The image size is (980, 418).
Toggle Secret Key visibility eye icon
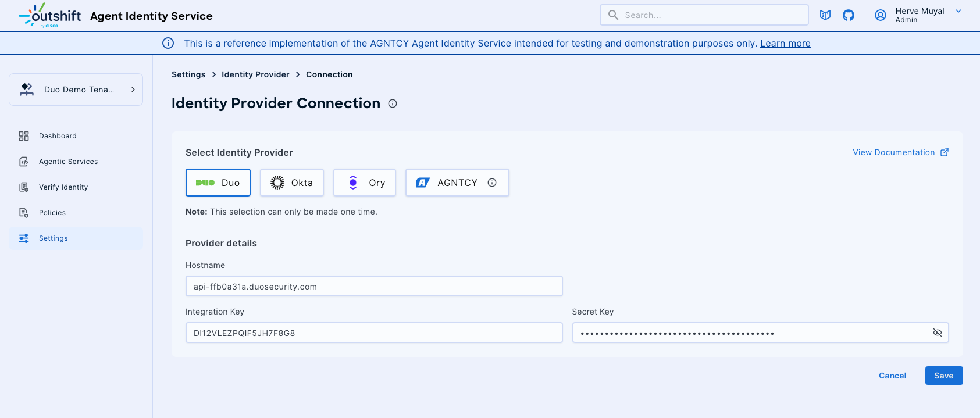[938, 333]
